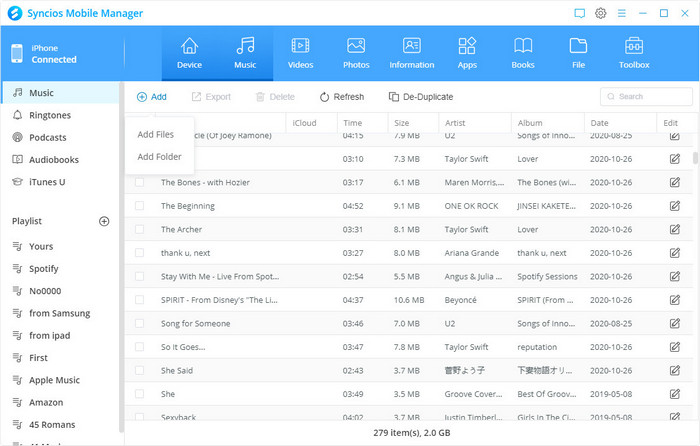Go to the Photos tab
Image resolution: width=700 pixels, height=446 pixels.
click(x=356, y=54)
